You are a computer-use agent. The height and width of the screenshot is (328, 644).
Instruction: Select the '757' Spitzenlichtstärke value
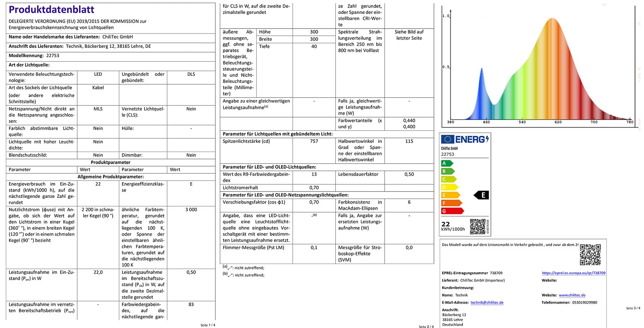click(x=314, y=141)
